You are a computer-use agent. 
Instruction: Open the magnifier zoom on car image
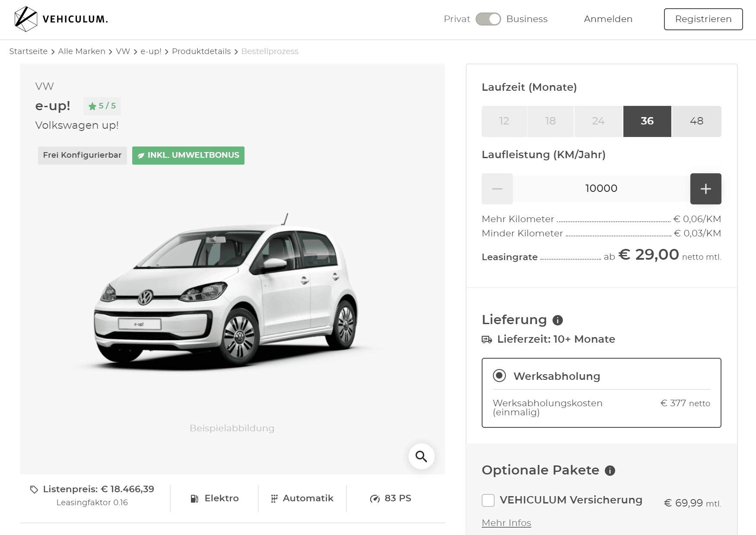(x=421, y=456)
